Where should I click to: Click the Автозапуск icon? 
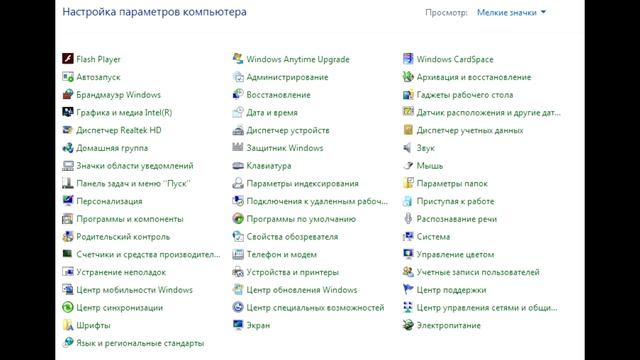pos(68,77)
